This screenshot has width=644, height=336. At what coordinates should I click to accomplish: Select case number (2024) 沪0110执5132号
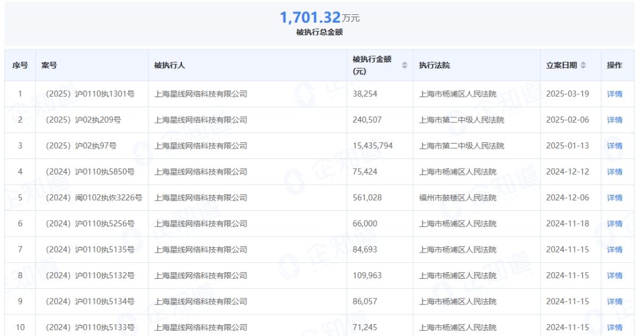tap(89, 275)
